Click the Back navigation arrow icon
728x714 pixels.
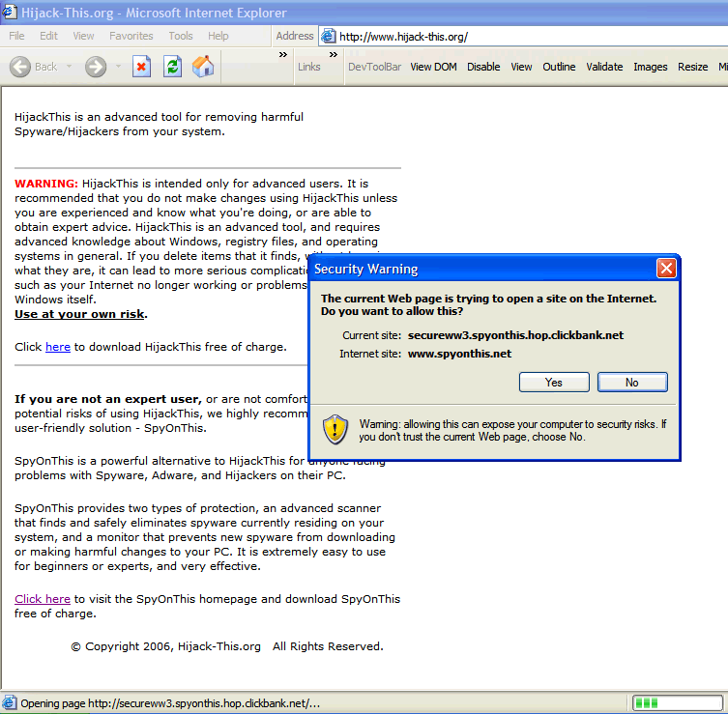20,67
